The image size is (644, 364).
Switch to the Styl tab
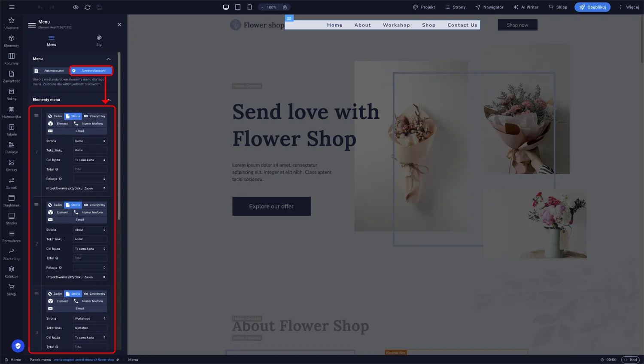tap(99, 40)
